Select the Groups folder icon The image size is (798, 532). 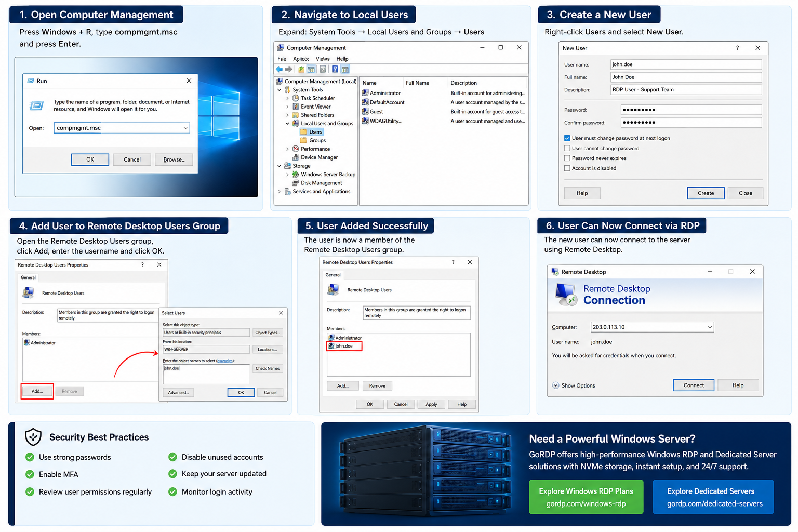303,140
